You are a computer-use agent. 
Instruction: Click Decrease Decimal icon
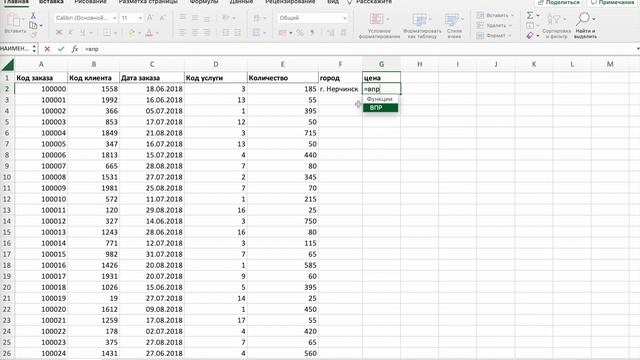(x=343, y=33)
